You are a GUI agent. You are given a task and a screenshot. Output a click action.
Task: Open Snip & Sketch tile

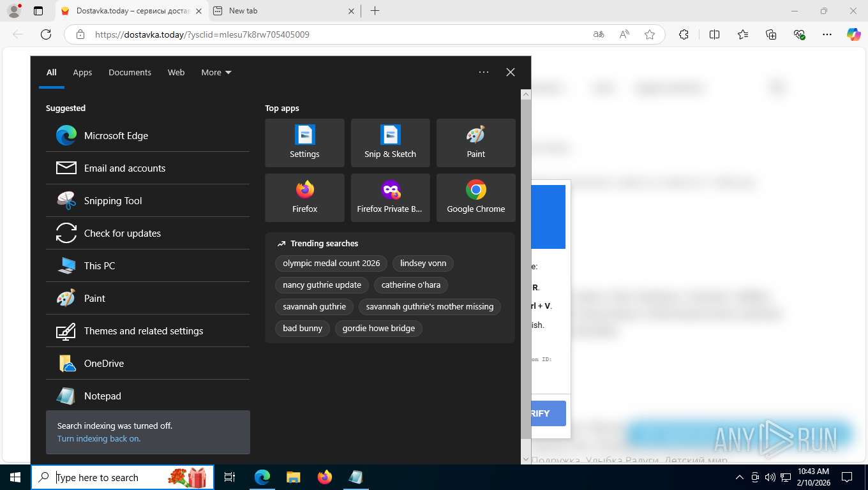coord(390,143)
